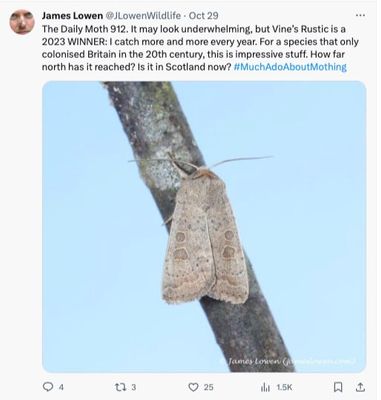Image resolution: width=381 pixels, height=400 pixels.
Task: Bookmark this tweet
Action: 338,387
